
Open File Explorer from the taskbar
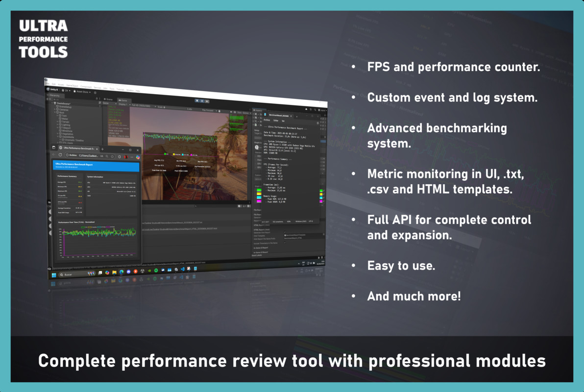click(x=114, y=272)
